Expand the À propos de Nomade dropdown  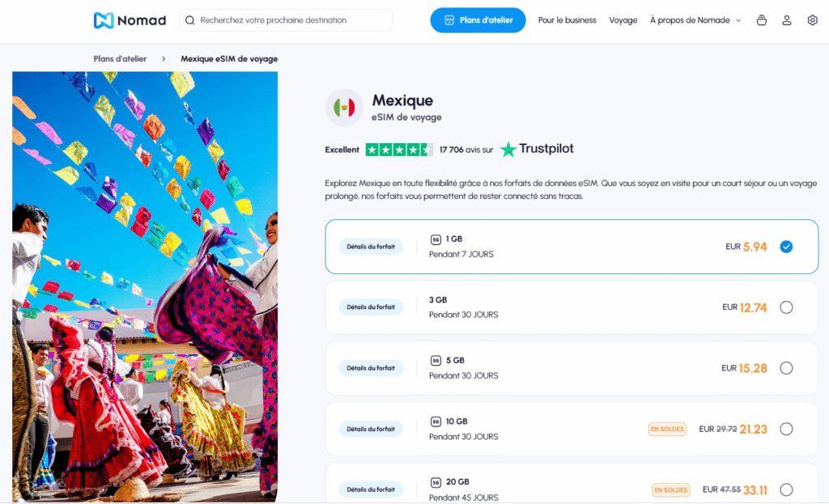click(695, 20)
